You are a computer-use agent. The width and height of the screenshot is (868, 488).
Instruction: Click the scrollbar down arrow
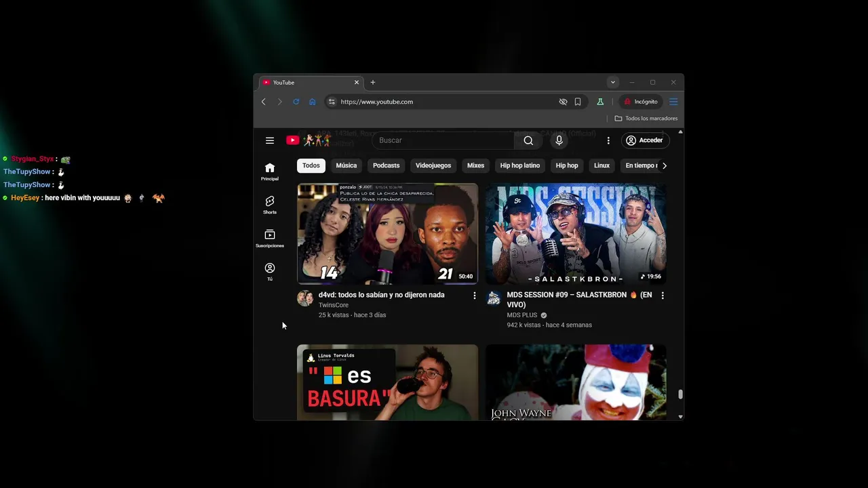click(x=680, y=416)
